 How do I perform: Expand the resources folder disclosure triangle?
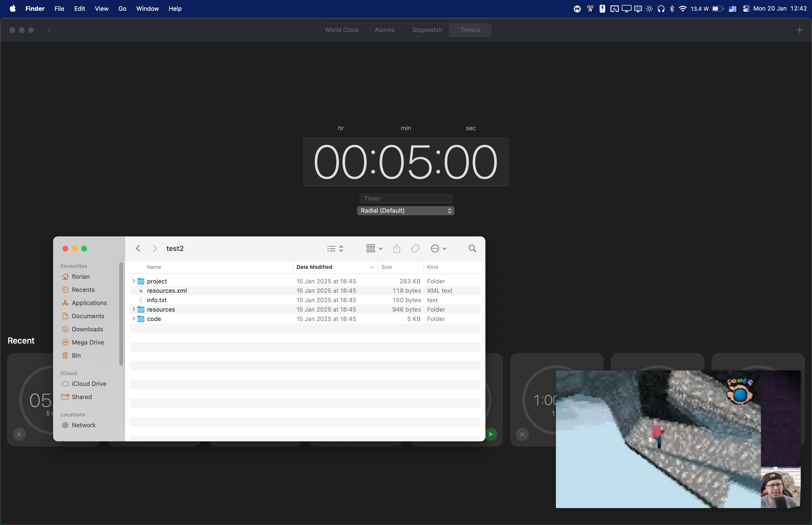pyautogui.click(x=134, y=309)
